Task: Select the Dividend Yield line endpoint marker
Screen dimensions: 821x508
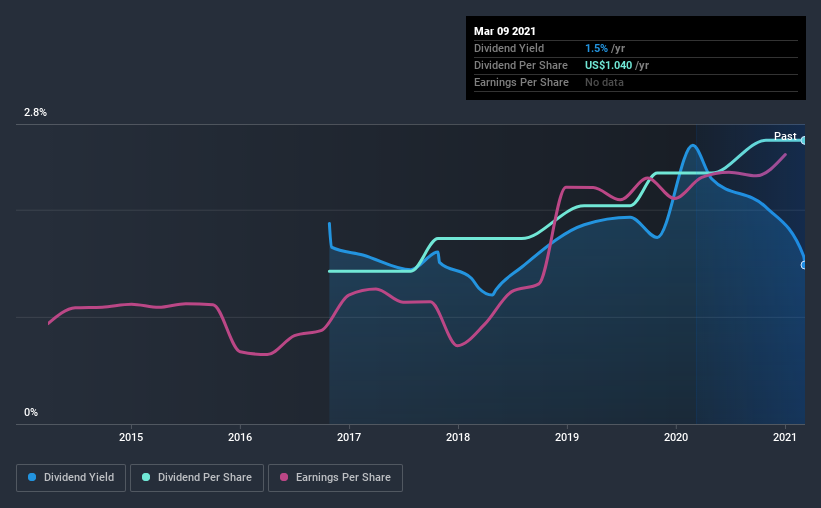Action: (804, 265)
